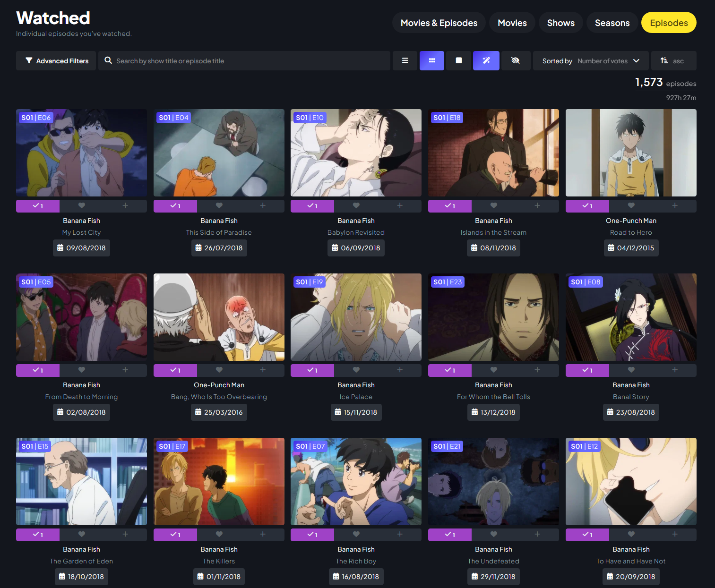Click the S01 | E23 episode badge
The height and width of the screenshot is (588, 715).
pos(448,282)
